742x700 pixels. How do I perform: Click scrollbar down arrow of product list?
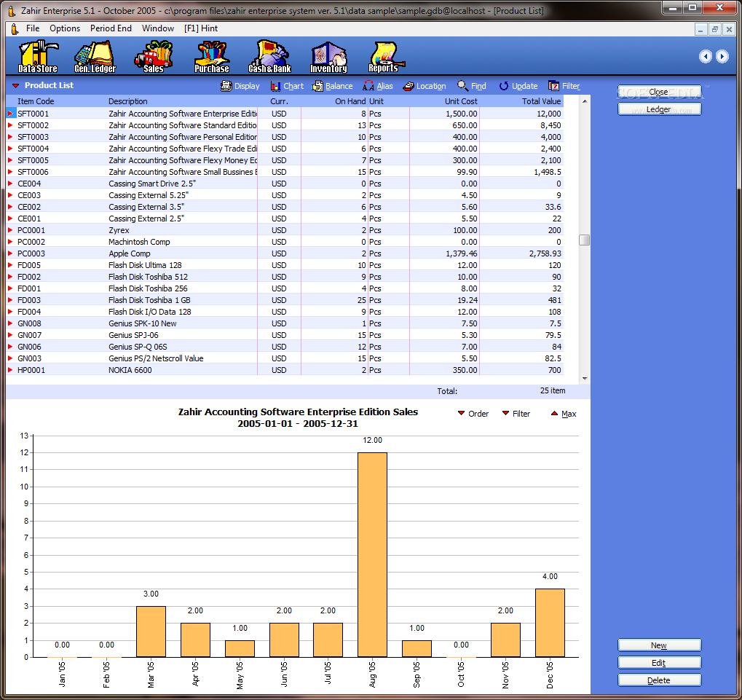(x=585, y=379)
